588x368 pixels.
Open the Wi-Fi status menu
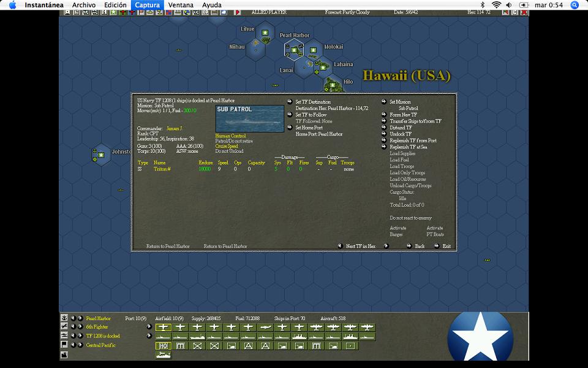[496, 5]
